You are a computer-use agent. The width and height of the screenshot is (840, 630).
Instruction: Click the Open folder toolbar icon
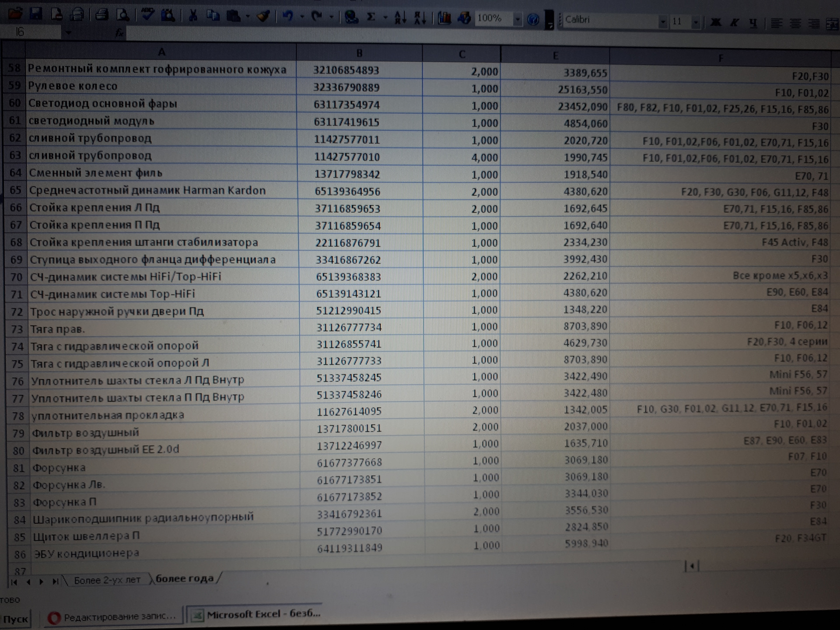(x=15, y=14)
